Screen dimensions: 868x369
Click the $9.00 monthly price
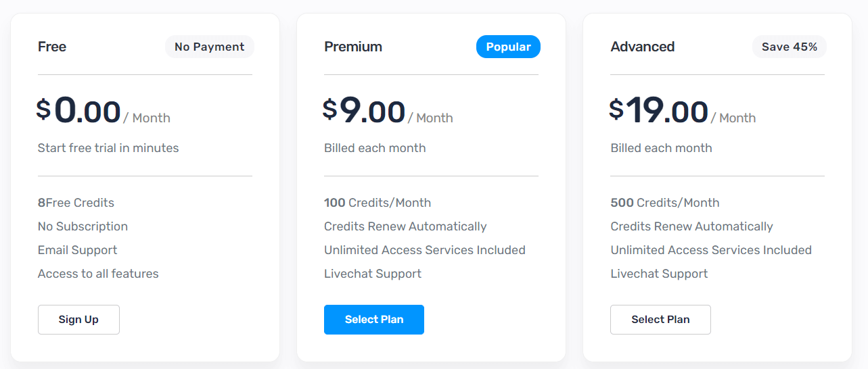tap(364, 111)
